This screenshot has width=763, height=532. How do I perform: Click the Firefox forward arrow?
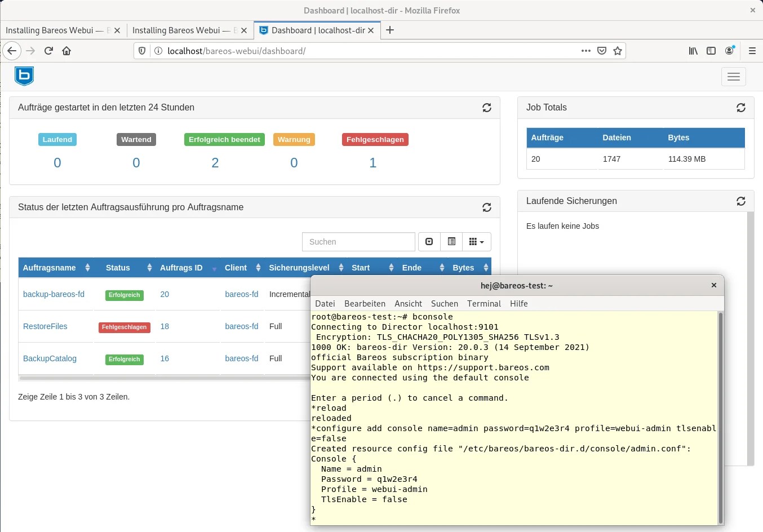click(x=30, y=51)
